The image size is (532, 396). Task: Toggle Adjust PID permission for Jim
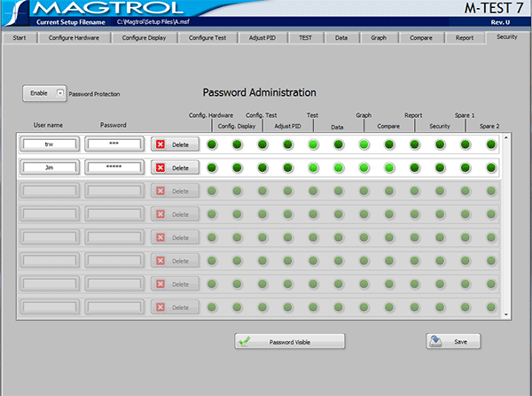[287, 167]
